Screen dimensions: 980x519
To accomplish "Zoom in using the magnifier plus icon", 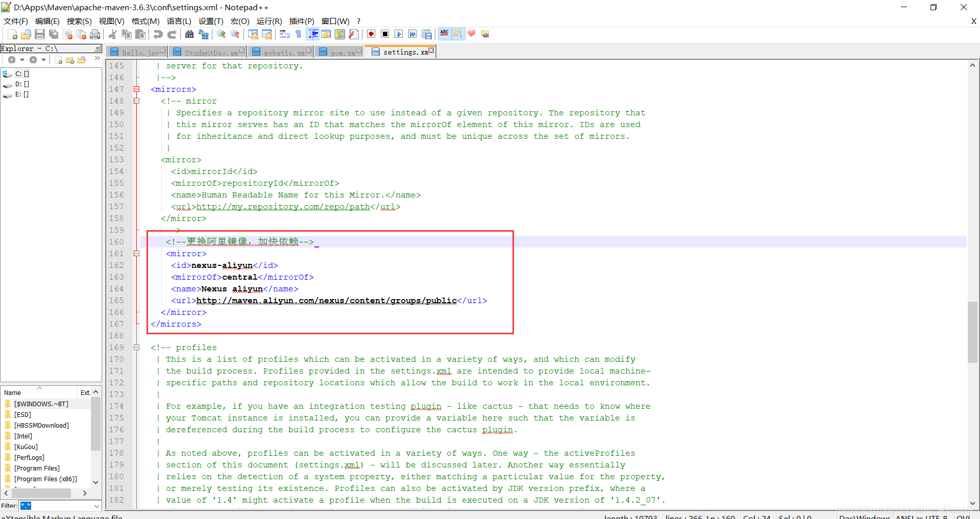I will 221,34.
